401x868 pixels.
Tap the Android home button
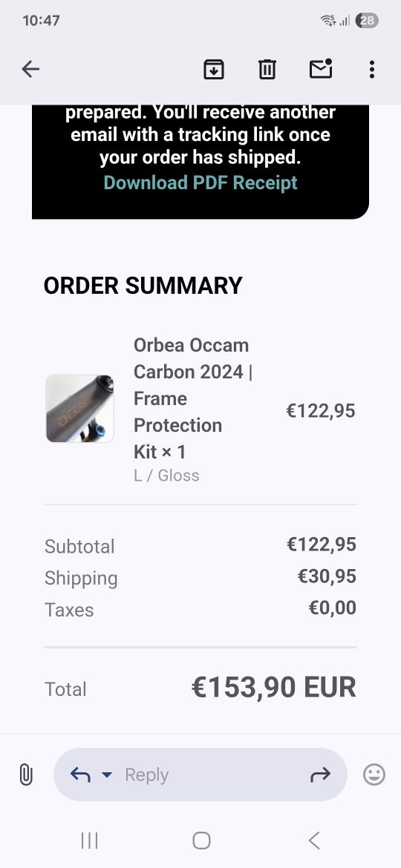point(201,841)
